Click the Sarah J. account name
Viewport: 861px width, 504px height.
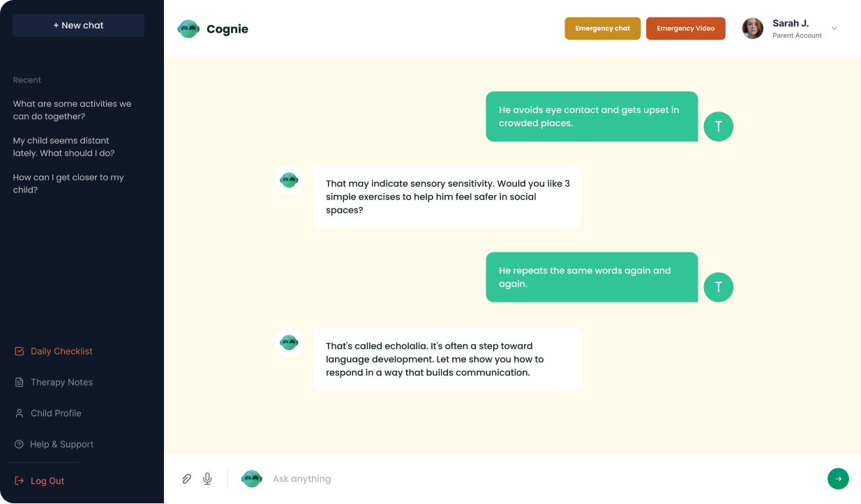[791, 24]
